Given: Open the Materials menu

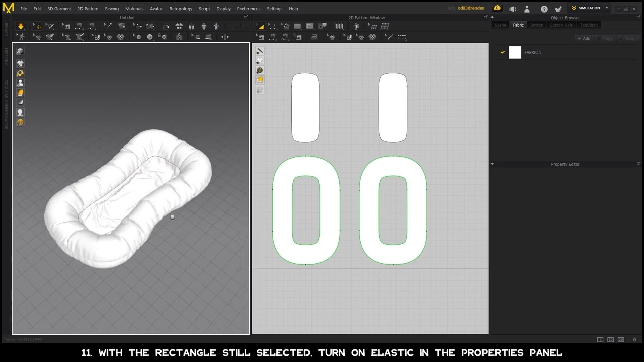Looking at the screenshot, I should coord(134,9).
